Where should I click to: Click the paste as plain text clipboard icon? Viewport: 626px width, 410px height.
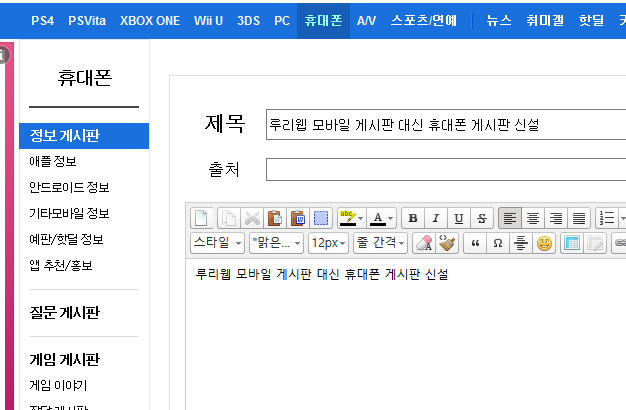coord(275,218)
